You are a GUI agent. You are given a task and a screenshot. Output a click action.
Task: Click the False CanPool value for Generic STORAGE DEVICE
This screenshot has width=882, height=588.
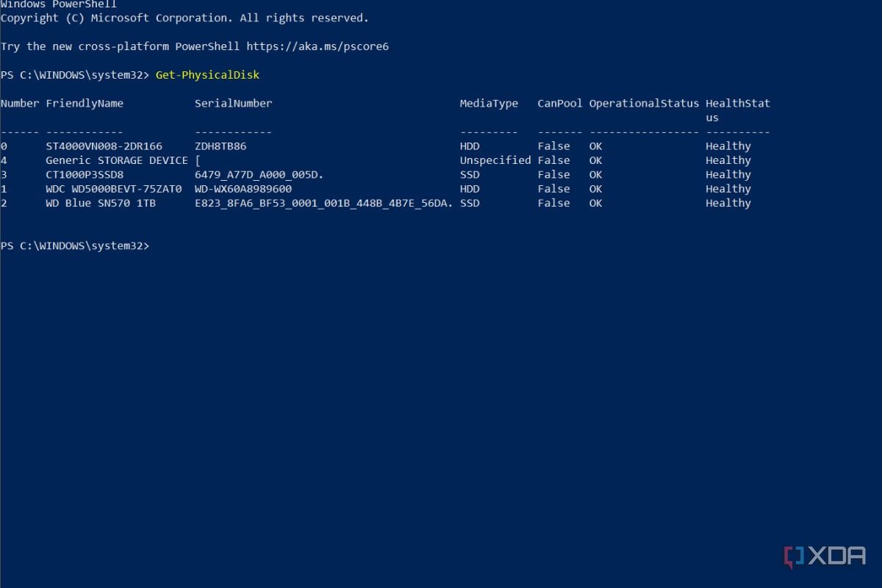[553, 160]
